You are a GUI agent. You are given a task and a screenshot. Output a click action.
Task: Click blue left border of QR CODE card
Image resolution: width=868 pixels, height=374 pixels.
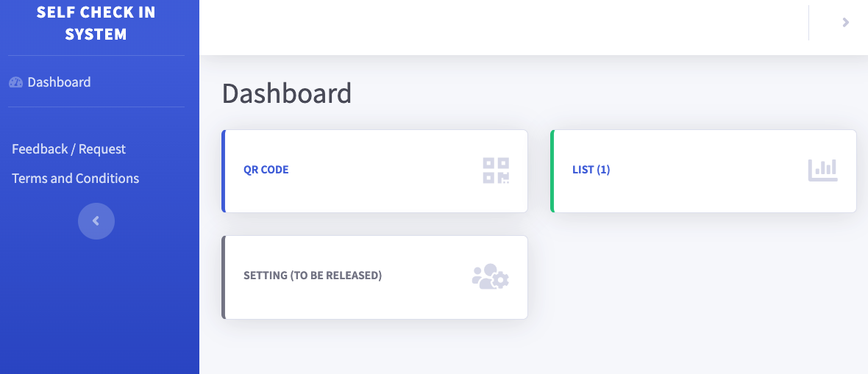pos(223,171)
